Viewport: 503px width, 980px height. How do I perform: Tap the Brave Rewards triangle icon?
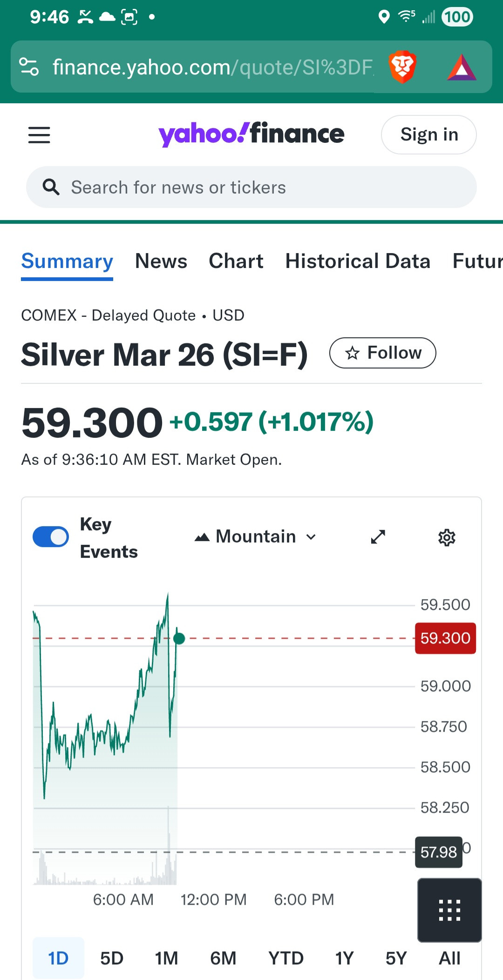point(461,68)
